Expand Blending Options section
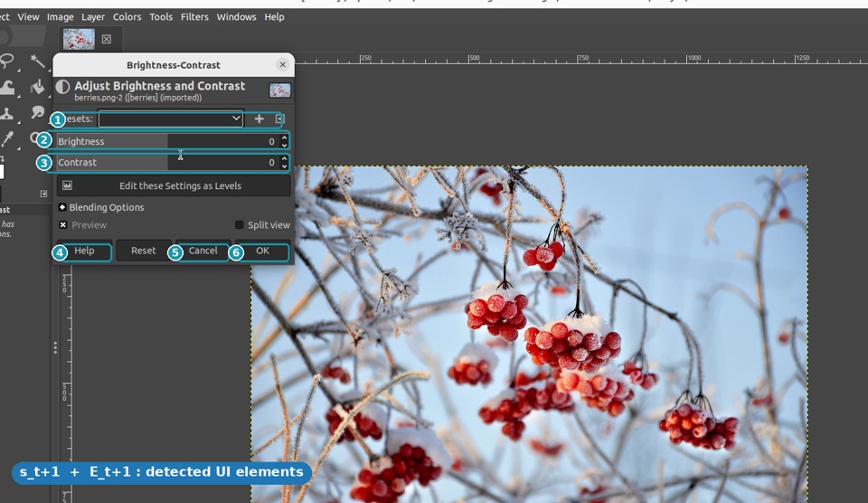This screenshot has width=868, height=503. click(x=62, y=207)
